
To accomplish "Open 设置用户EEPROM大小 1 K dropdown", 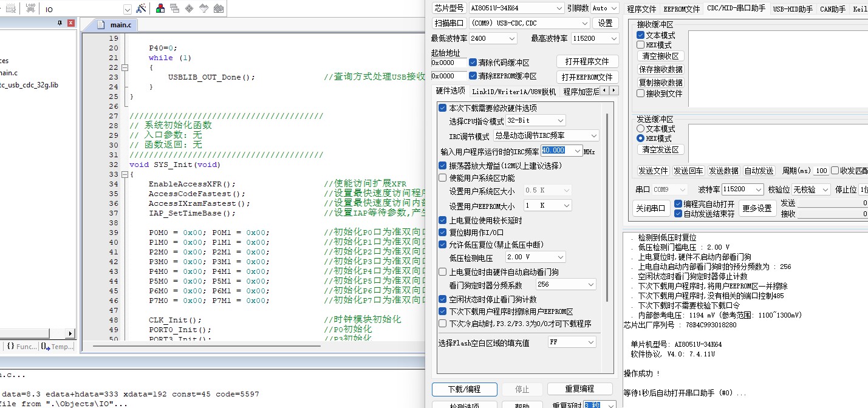I will tap(547, 206).
